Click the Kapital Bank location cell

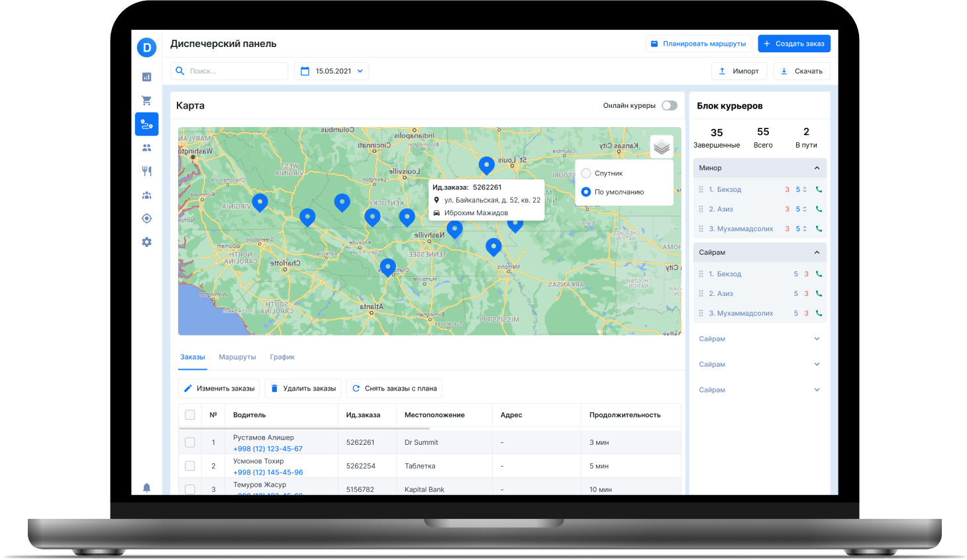[x=425, y=490]
